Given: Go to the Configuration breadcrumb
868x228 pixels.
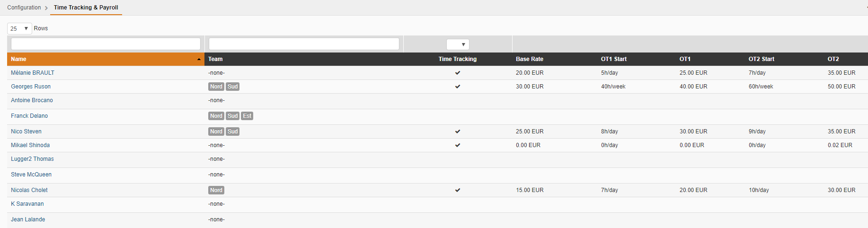Looking at the screenshot, I should coord(24,8).
